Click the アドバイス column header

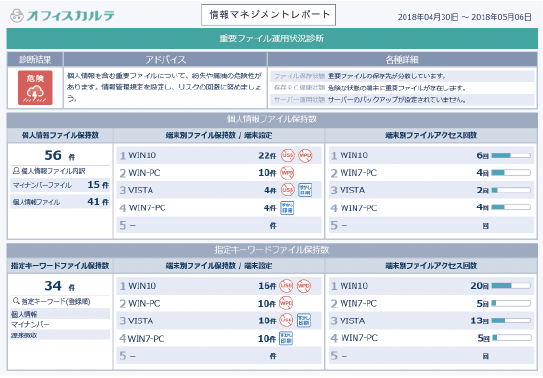[166, 60]
